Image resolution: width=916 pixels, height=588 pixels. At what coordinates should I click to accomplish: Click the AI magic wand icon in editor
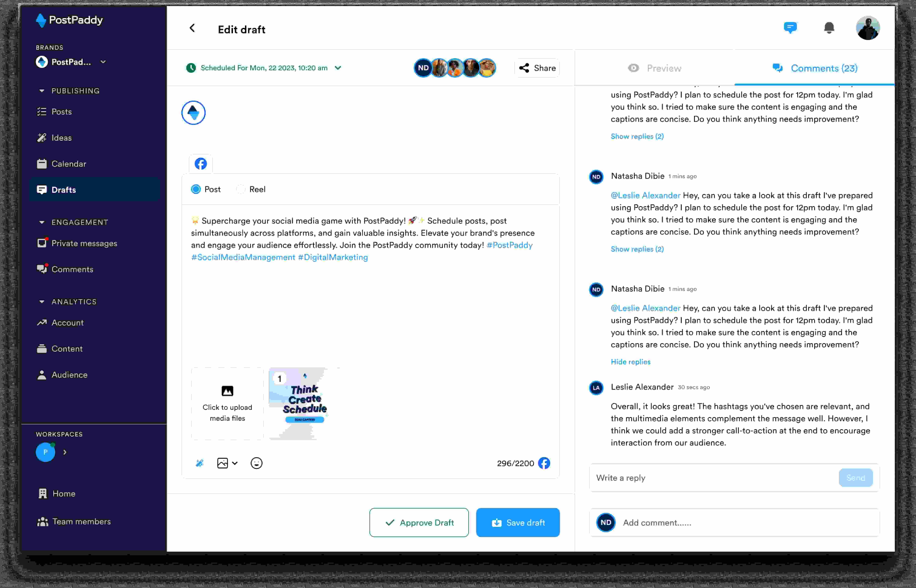pos(199,463)
